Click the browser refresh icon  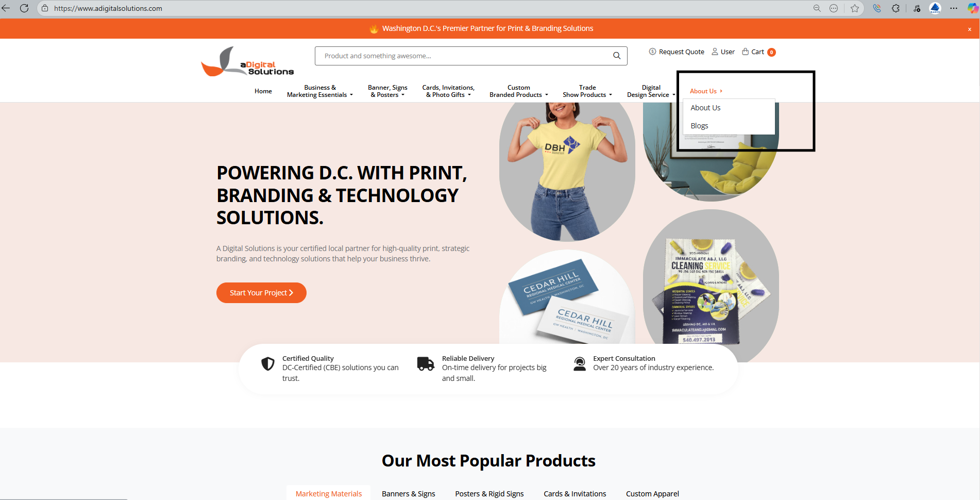click(x=24, y=8)
